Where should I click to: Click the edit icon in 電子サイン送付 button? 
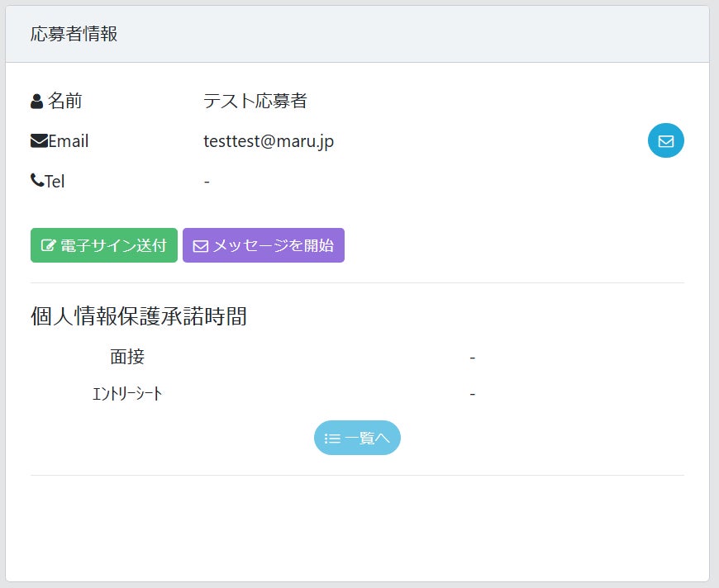click(48, 246)
